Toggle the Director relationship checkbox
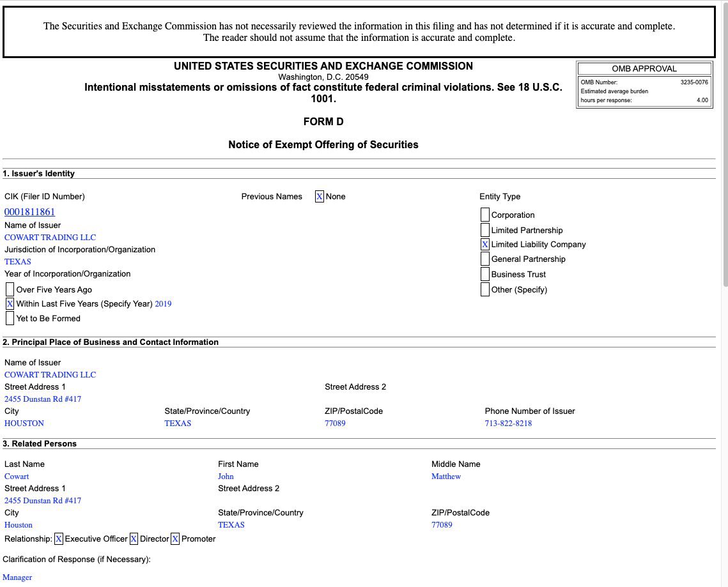The width and height of the screenshot is (728, 587). point(134,538)
